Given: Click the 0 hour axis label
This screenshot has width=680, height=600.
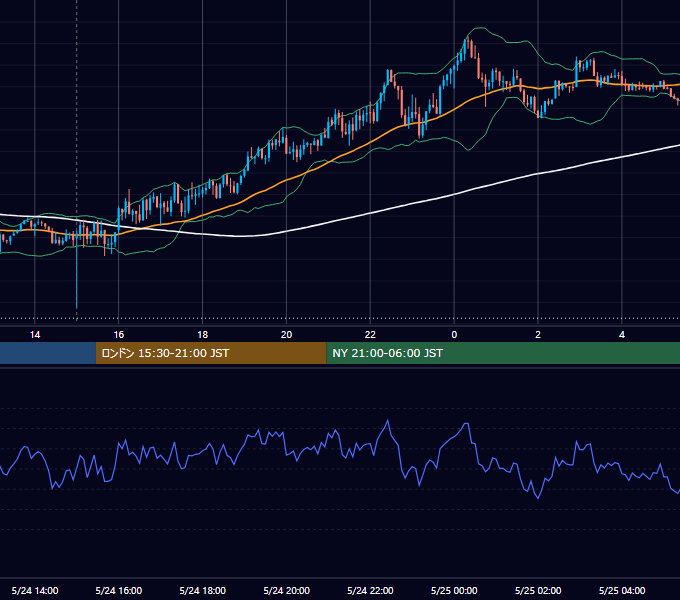Looking at the screenshot, I should [x=454, y=335].
